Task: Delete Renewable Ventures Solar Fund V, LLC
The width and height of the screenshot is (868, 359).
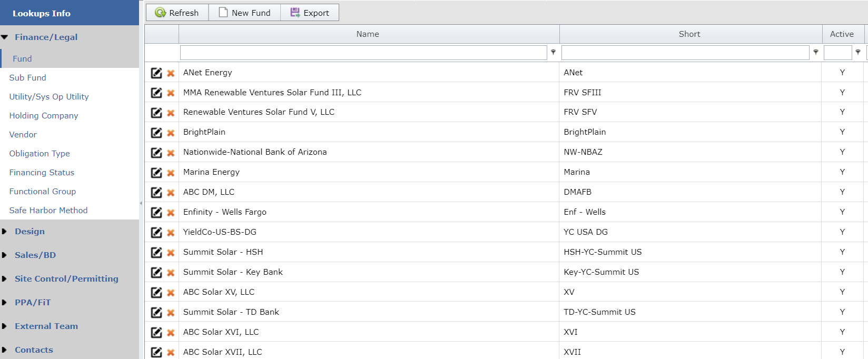Action: pyautogui.click(x=171, y=113)
